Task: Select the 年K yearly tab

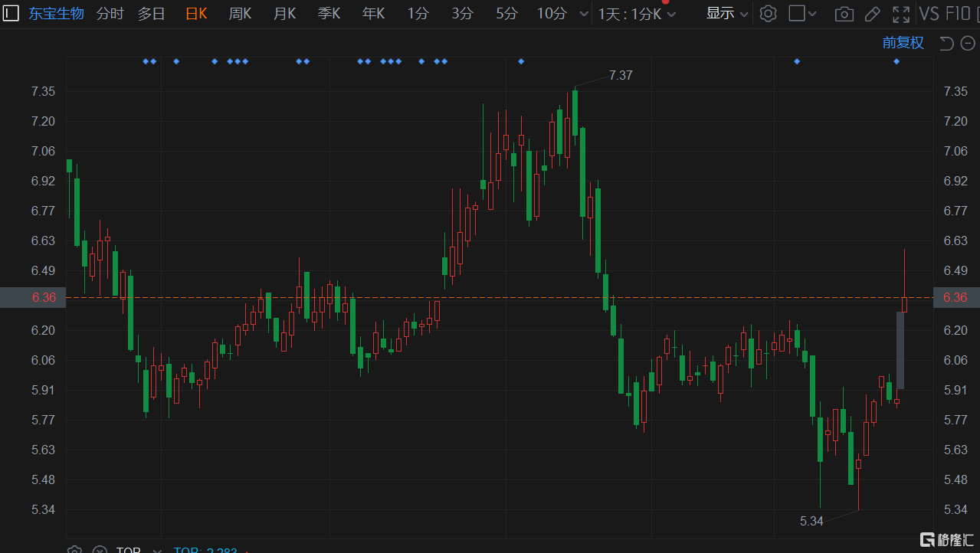Action: pos(373,13)
